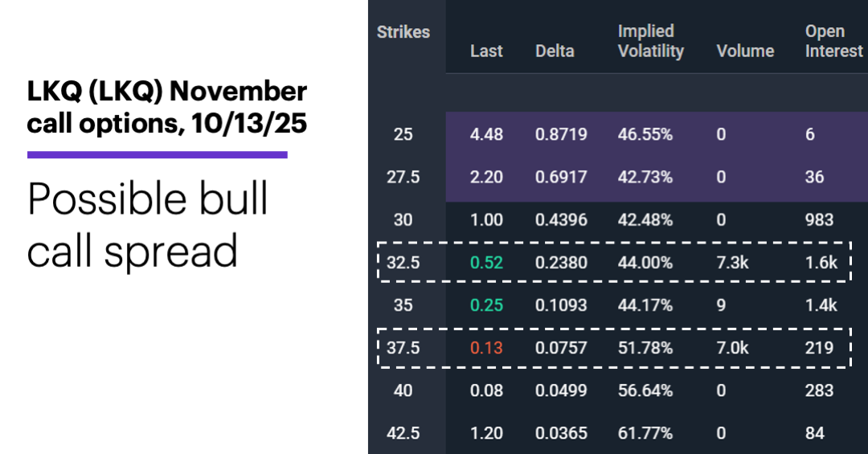The width and height of the screenshot is (868, 454).
Task: Click the Open Interest column header
Action: tap(833, 41)
